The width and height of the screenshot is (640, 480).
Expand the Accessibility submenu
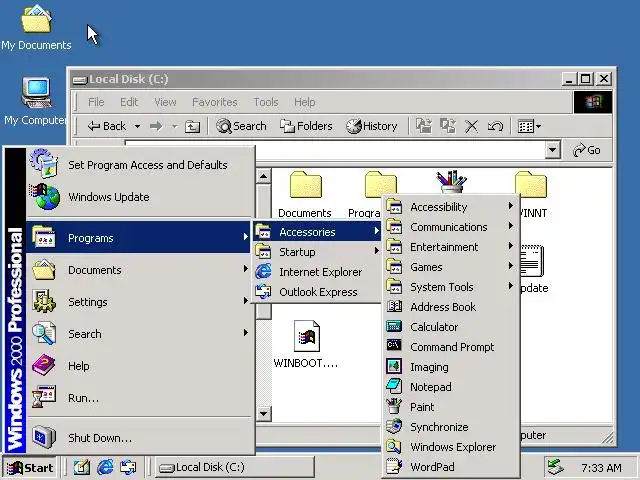click(451, 207)
